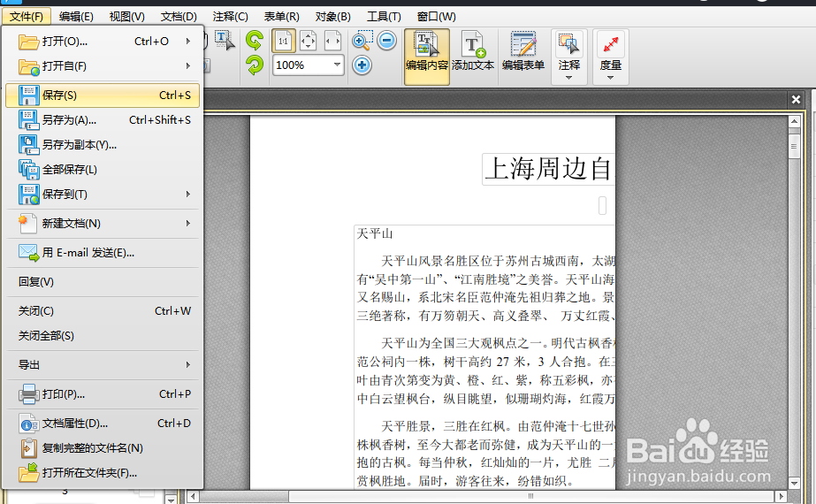Toggle actual size 1:1 view

[x=283, y=41]
